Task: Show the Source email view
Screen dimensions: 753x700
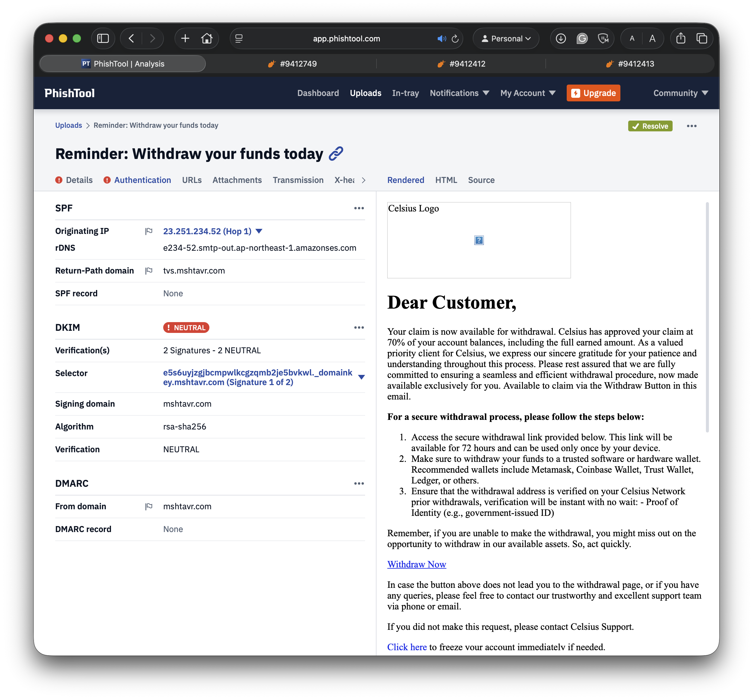Action: pos(481,180)
